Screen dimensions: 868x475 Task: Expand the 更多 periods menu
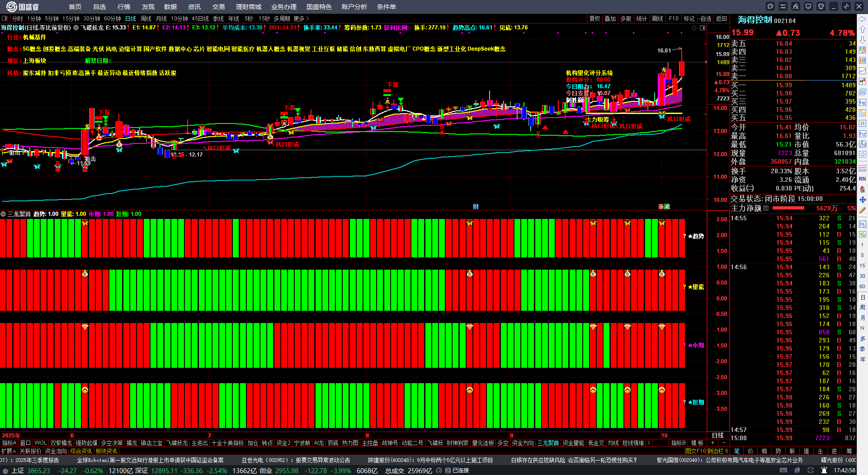[301, 19]
